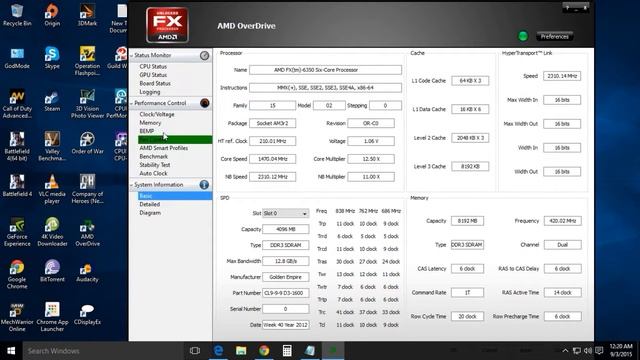Open the Recycle Bin desktop icon
The image size is (640, 360).
pos(17,15)
